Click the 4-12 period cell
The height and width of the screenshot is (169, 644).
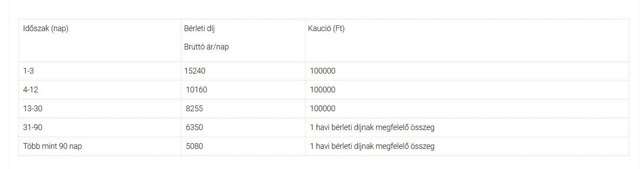point(31,90)
